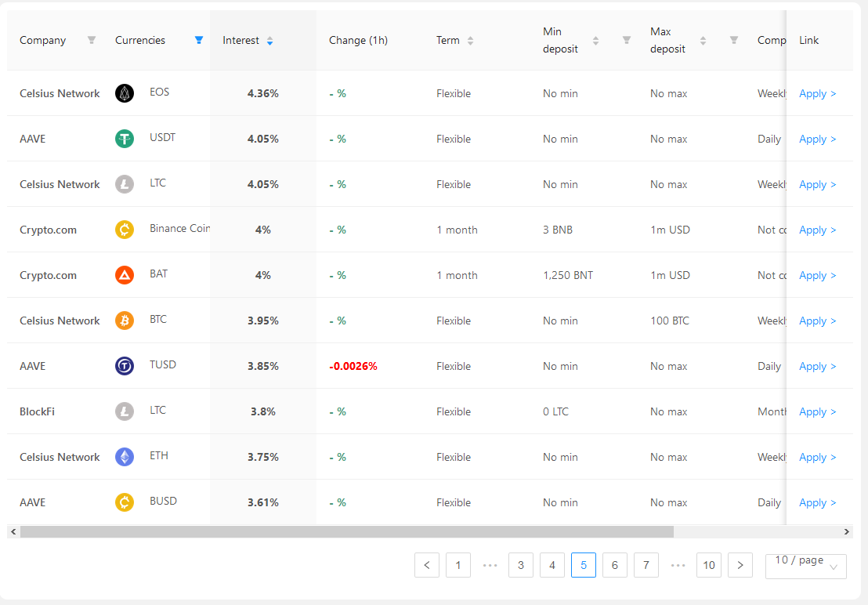Click the EOS coin icon
This screenshot has width=868, height=605.
coord(125,93)
